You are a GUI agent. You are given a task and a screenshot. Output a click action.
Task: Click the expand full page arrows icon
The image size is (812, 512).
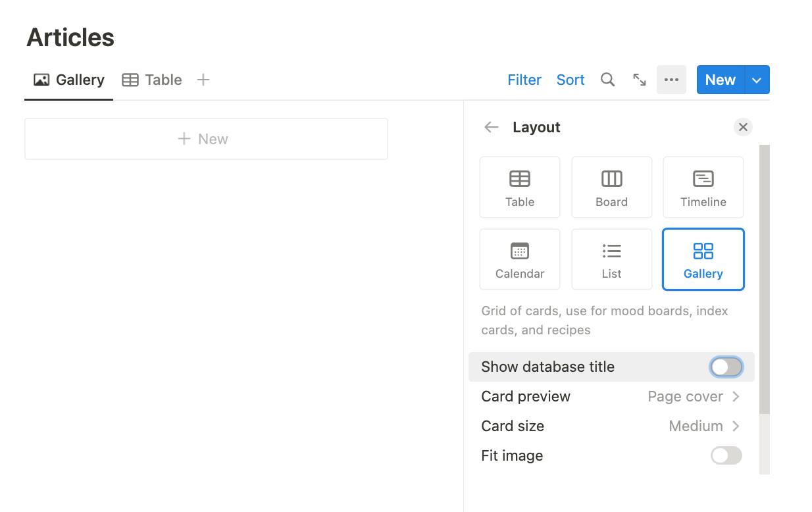click(x=639, y=80)
